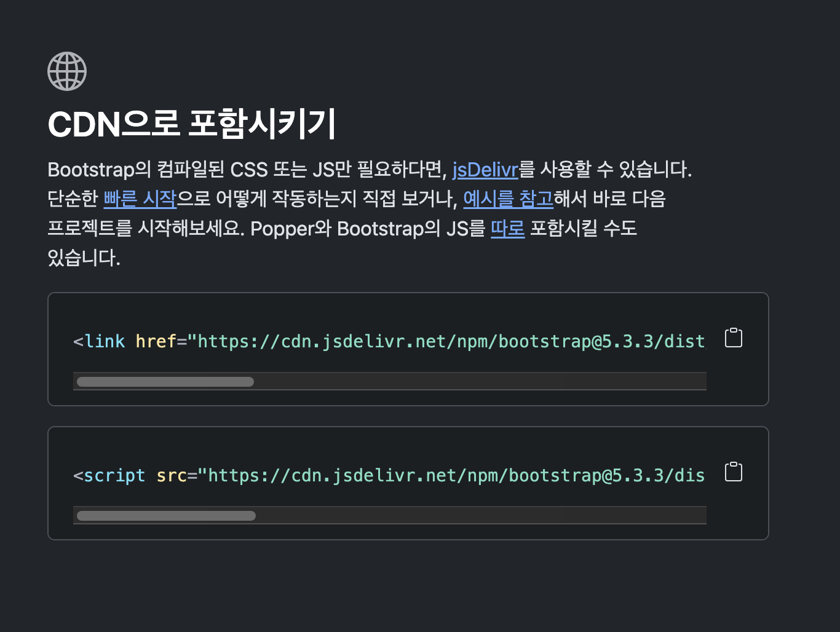Screen dimensions: 840x632
Task: Click the script src code block scrollbar thumb
Action: coord(166,516)
